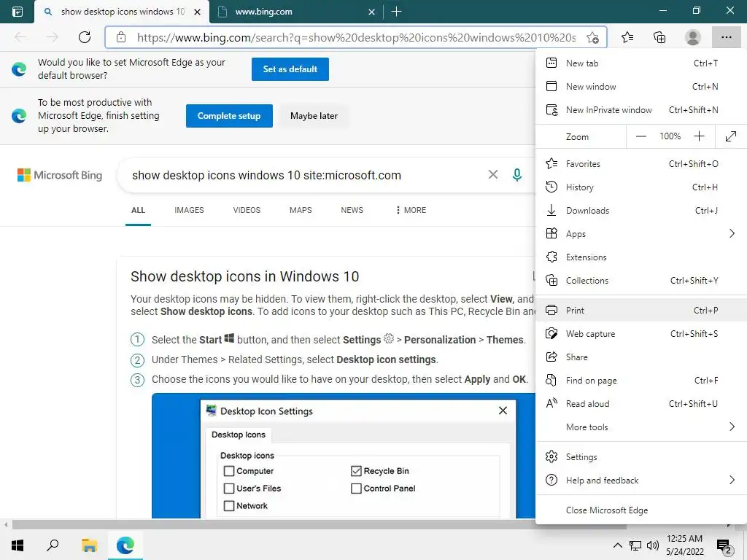Click the Maybe later button

tap(314, 116)
